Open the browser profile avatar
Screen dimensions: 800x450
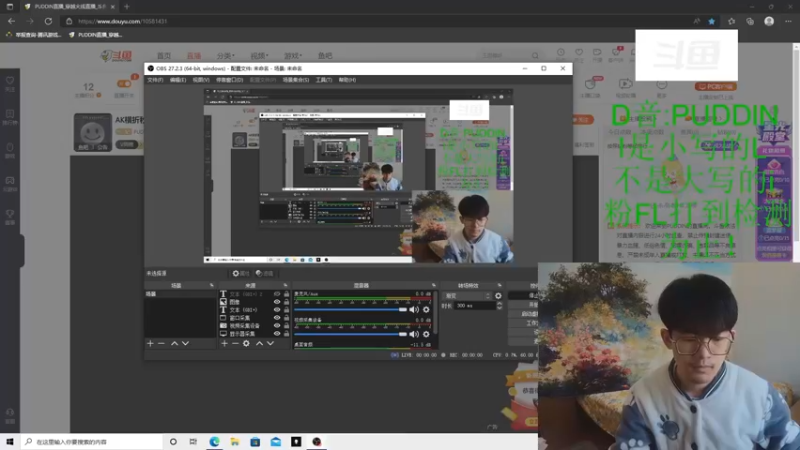[769, 21]
